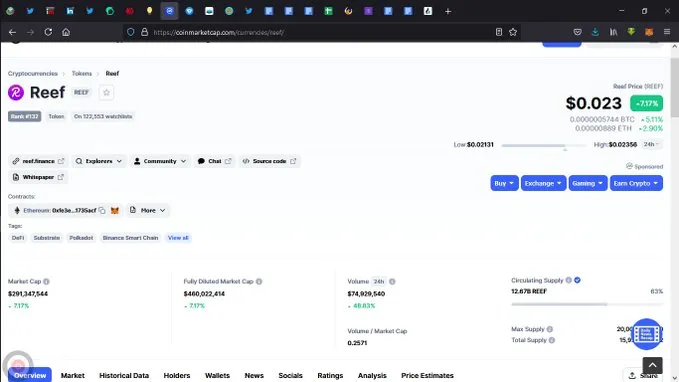Click the back-to-top arrow button
The height and width of the screenshot is (382, 679).
(653, 365)
